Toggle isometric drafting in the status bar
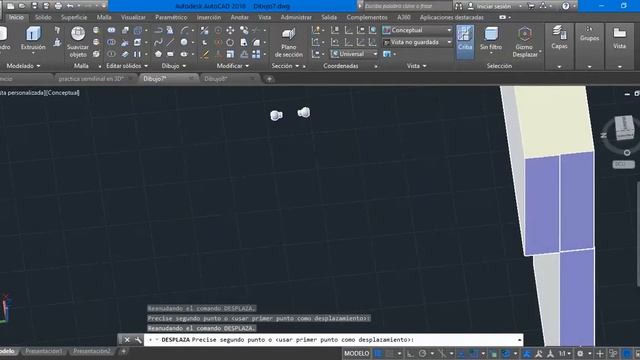Screen dimensions: 640x360 [442, 353]
